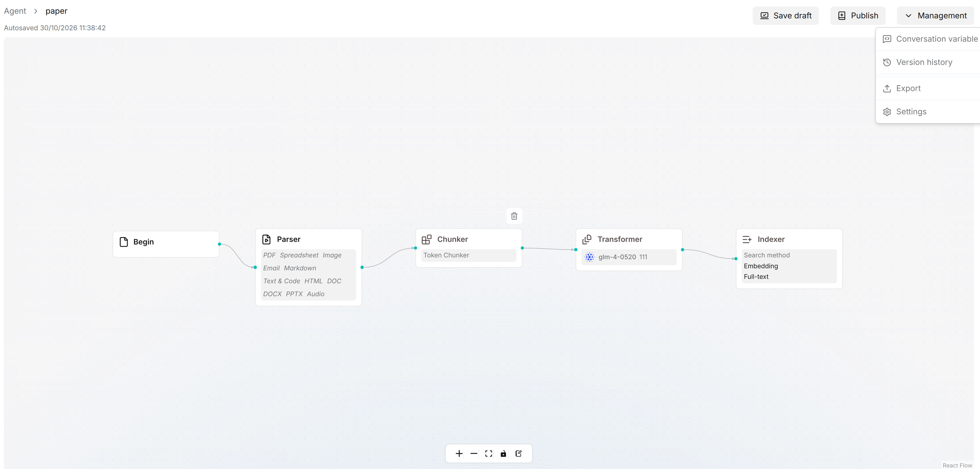The height and width of the screenshot is (469, 980).
Task: Choose Export from Management menu
Action: [928, 88]
